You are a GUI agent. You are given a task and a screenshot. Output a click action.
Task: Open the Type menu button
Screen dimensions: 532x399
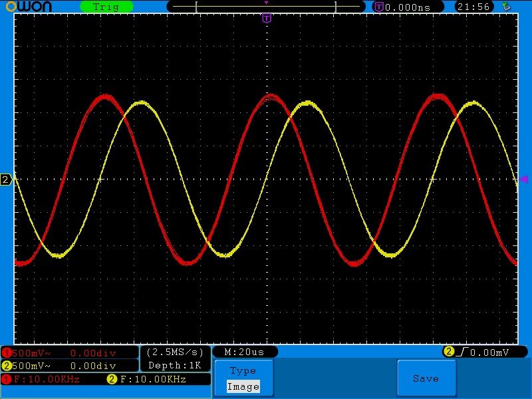(x=243, y=371)
